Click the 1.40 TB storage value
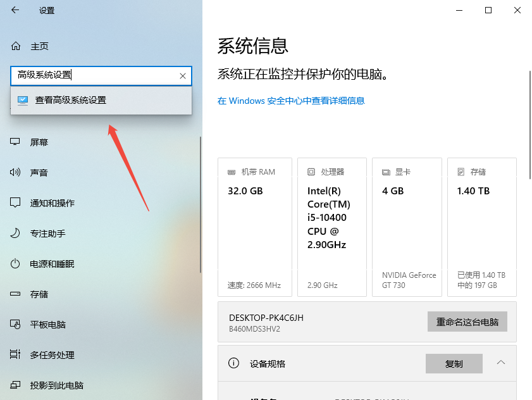 [473, 191]
